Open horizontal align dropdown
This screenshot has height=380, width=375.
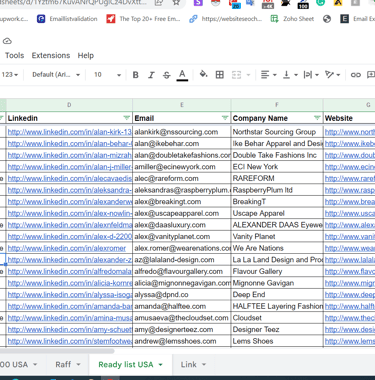269,75
